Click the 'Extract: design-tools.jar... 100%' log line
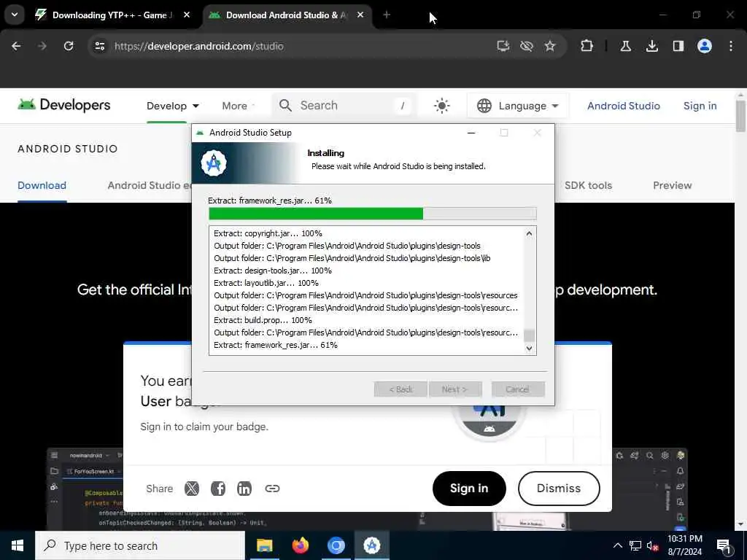The width and height of the screenshot is (747, 560). [273, 271]
